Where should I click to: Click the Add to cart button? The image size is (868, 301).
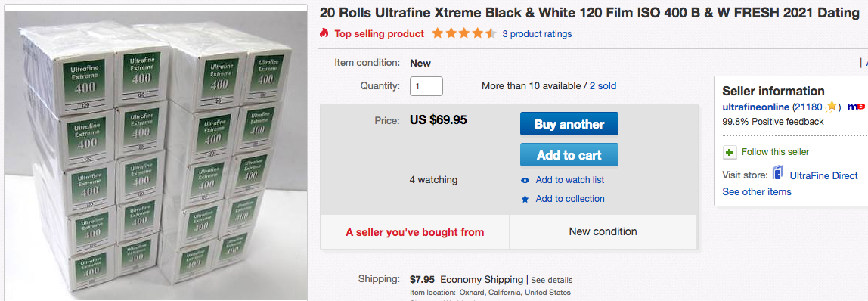569,155
